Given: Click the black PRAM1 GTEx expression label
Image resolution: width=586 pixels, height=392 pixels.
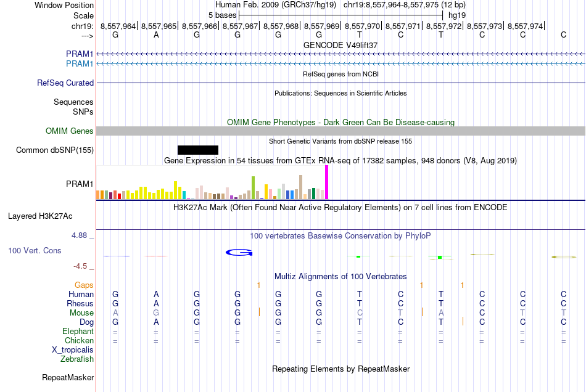Looking at the screenshot, I should pos(79,184).
